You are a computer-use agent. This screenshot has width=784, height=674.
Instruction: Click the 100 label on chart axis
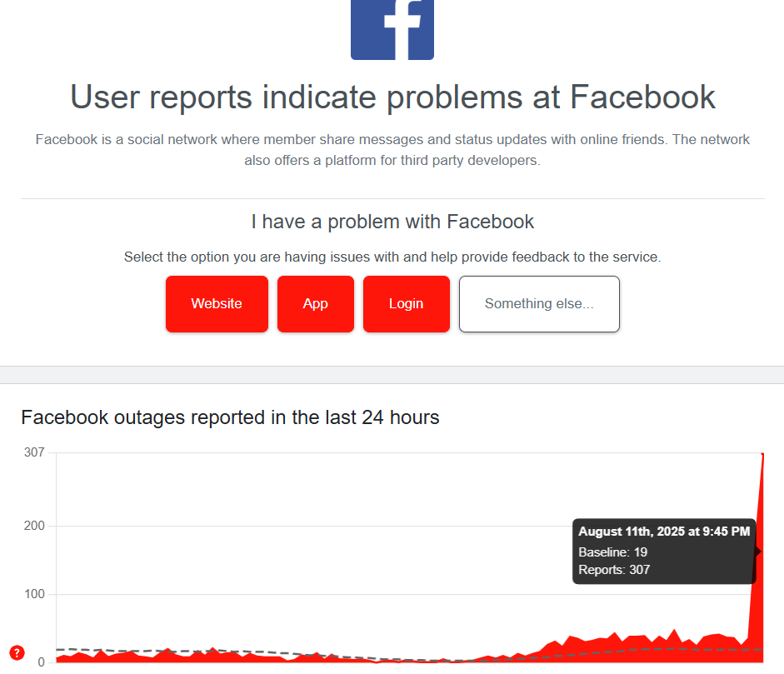click(x=34, y=594)
